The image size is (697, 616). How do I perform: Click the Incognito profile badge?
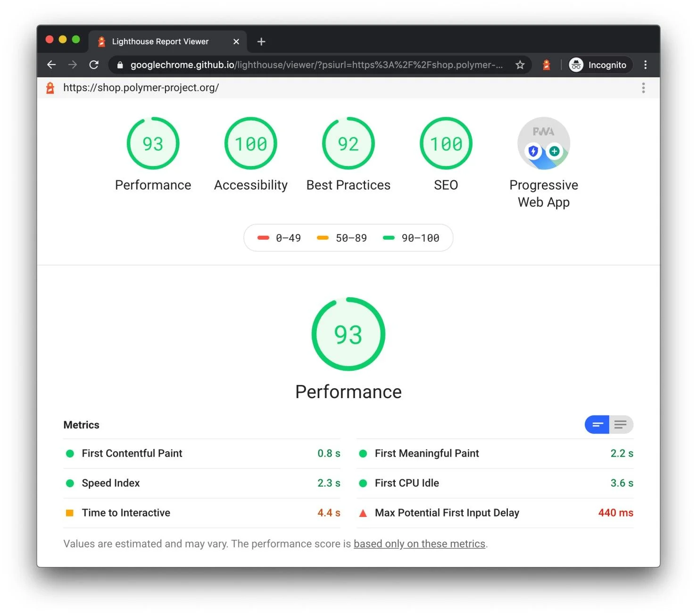599,65
